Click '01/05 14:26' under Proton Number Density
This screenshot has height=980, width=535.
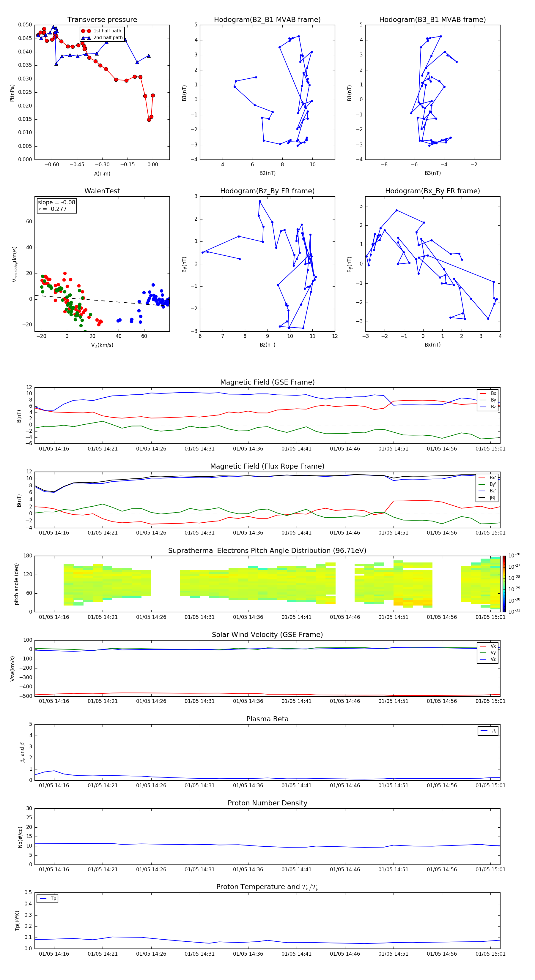(151, 869)
